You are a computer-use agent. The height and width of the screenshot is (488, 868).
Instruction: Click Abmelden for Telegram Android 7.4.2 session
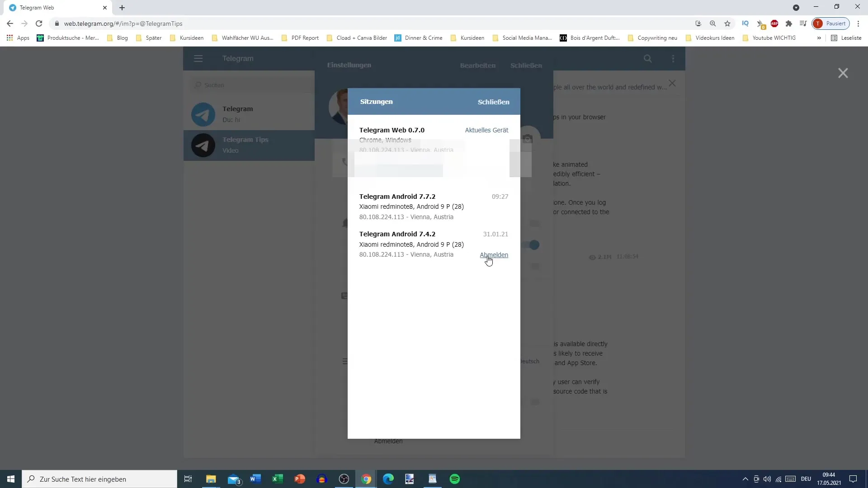pos(494,255)
